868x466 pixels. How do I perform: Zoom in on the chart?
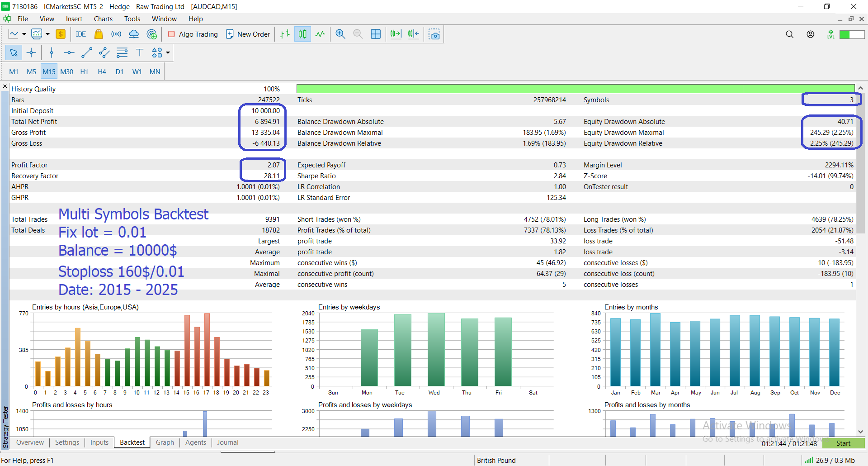coord(340,34)
